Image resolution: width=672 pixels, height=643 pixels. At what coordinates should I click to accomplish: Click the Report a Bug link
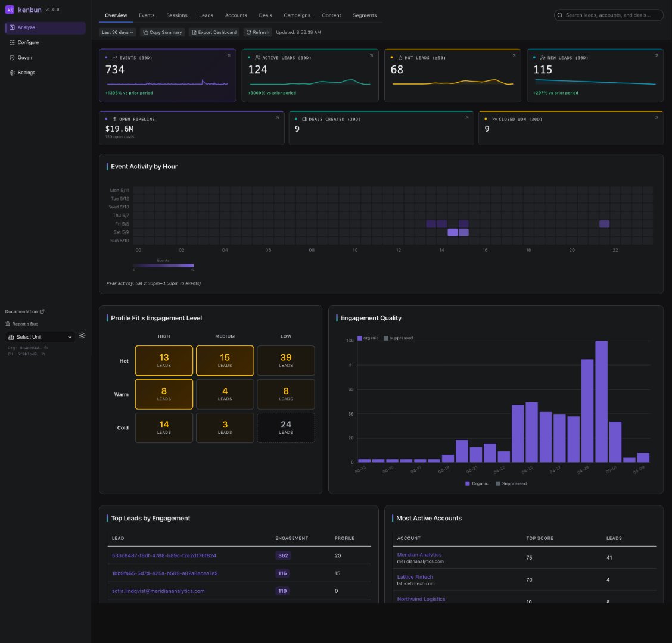point(22,324)
